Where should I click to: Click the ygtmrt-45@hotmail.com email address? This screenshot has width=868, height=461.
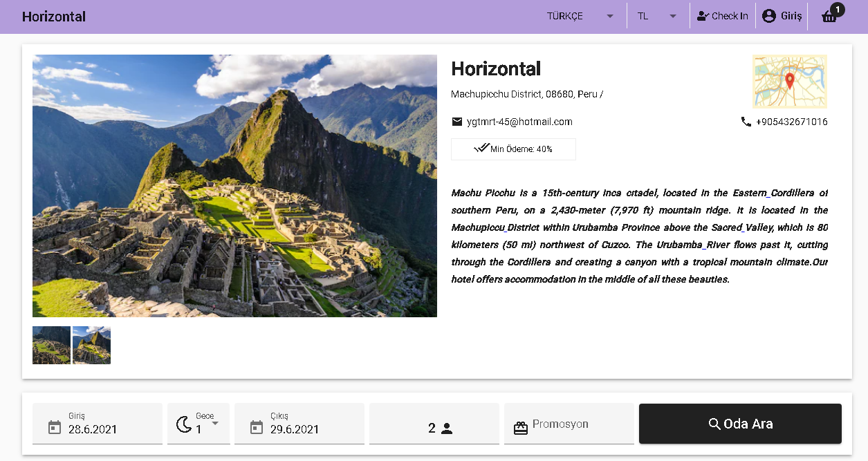click(519, 122)
